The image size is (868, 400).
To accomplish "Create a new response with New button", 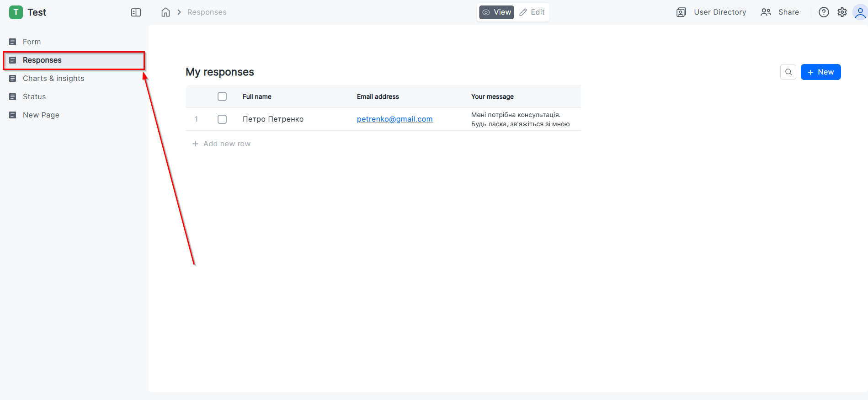I will click(820, 72).
